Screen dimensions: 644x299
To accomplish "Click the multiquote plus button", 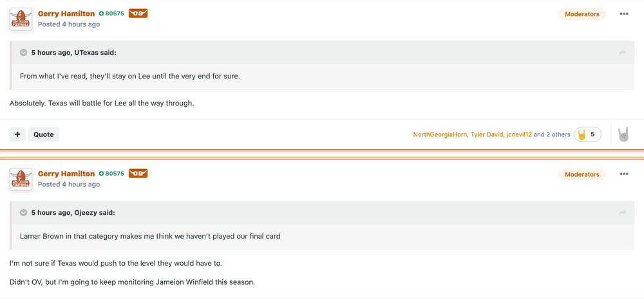I will point(17,134).
